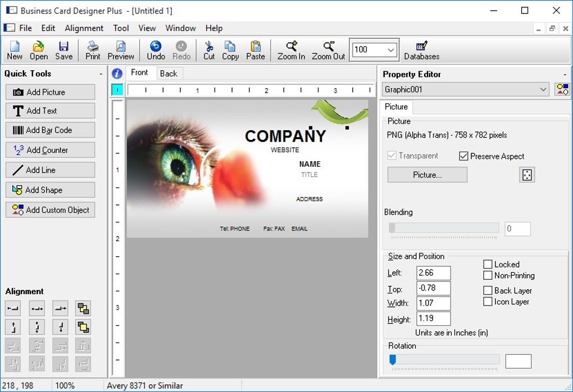Click the cyan ruler corner box
Screen dimensions: 573x392
pos(117,89)
